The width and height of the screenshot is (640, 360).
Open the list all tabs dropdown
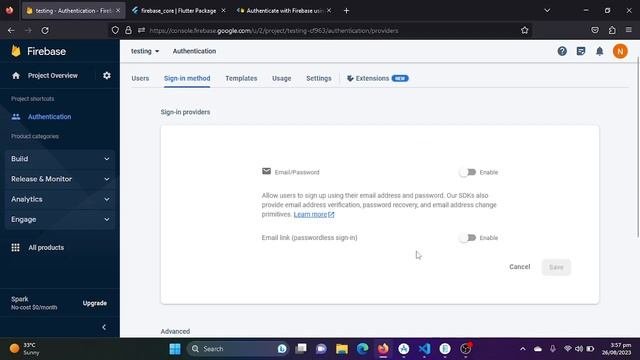[547, 11]
